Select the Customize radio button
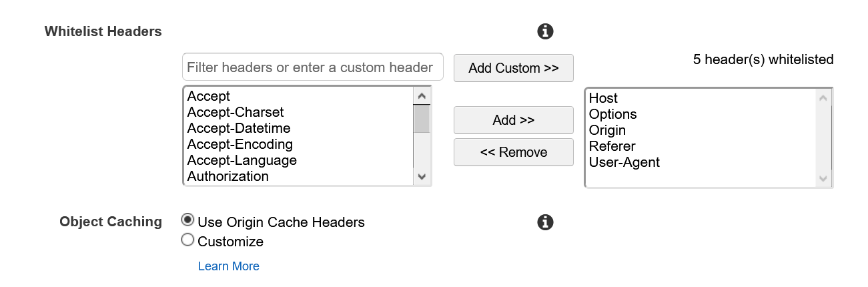Image resolution: width=868 pixels, height=287 pixels. point(188,240)
